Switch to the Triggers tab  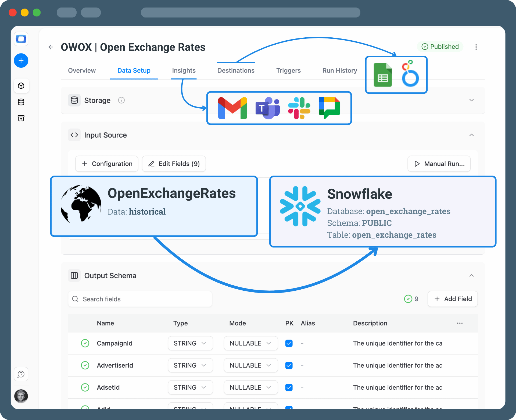tap(288, 71)
